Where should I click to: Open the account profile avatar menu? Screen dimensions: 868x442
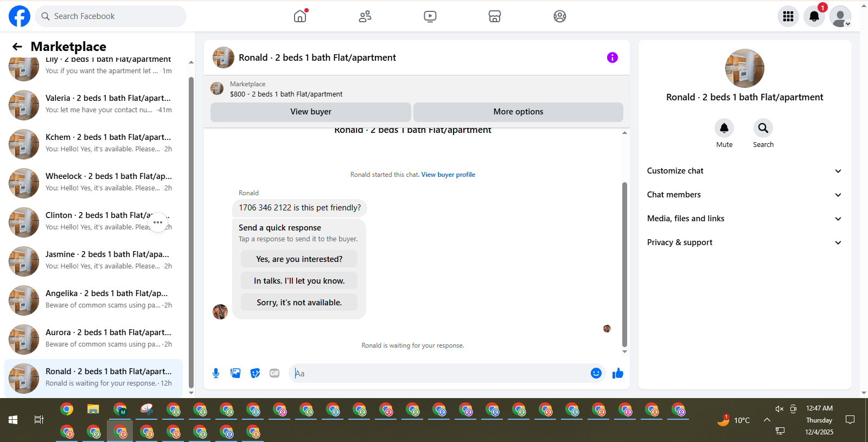[840, 16]
